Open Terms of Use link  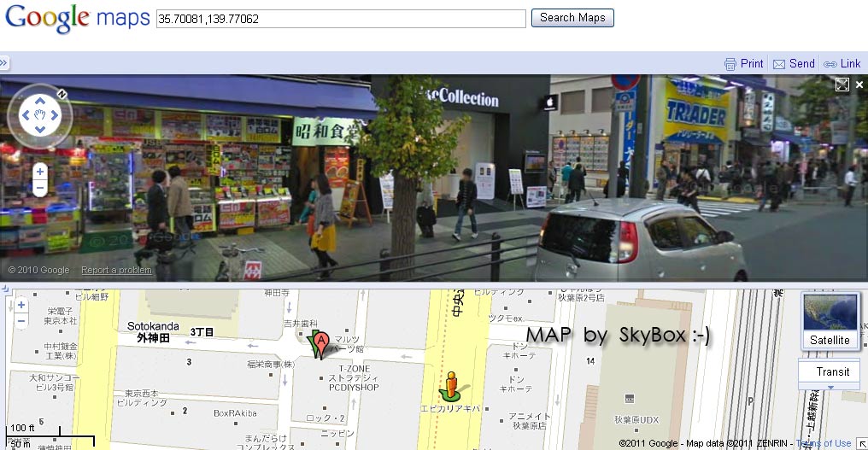824,443
